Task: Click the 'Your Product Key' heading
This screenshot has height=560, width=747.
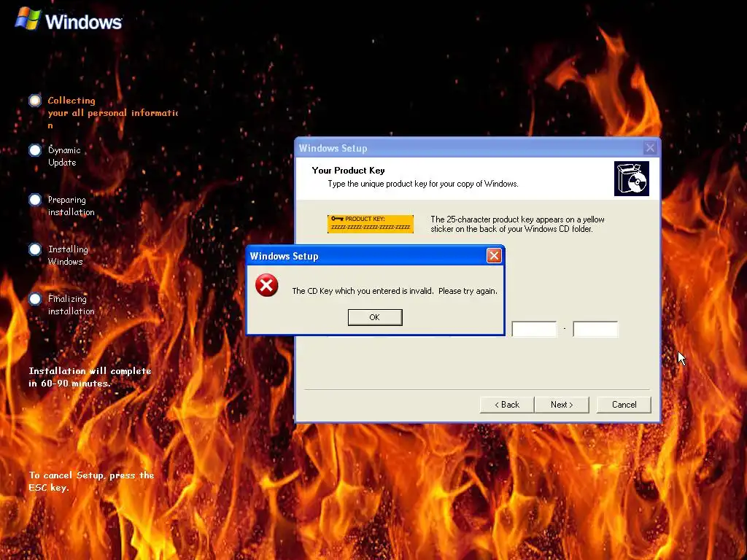Action: coord(348,171)
